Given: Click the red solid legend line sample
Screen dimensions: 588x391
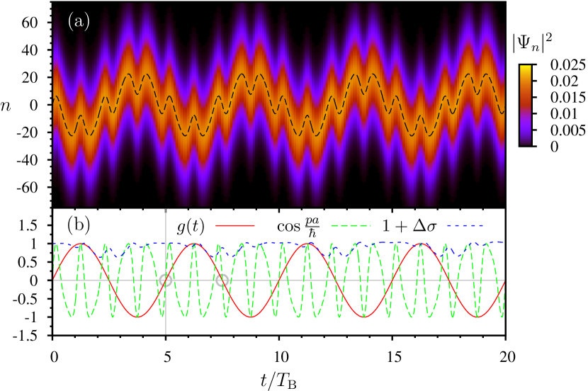Looking at the screenshot, I should pyautogui.click(x=235, y=226).
